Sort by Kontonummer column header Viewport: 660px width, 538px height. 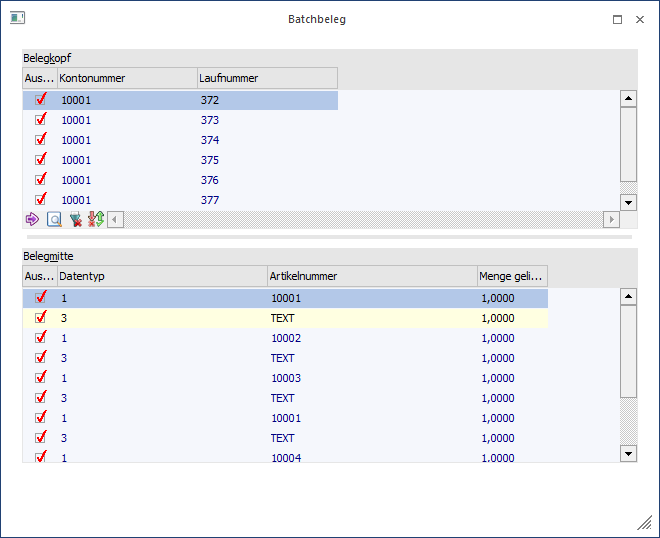[126, 78]
